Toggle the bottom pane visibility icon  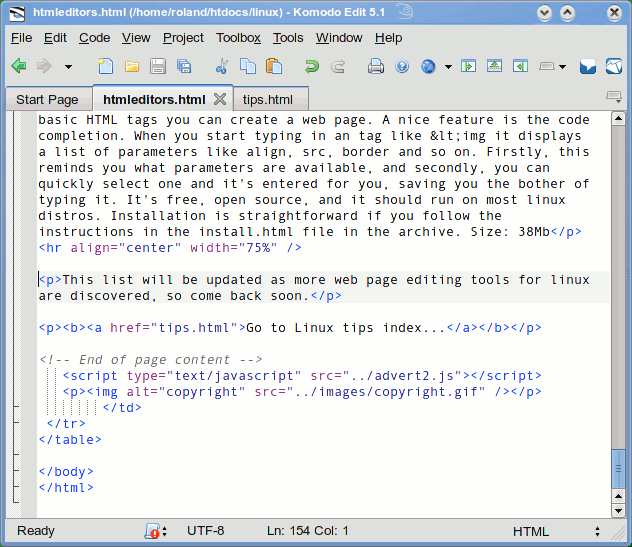[x=494, y=67]
